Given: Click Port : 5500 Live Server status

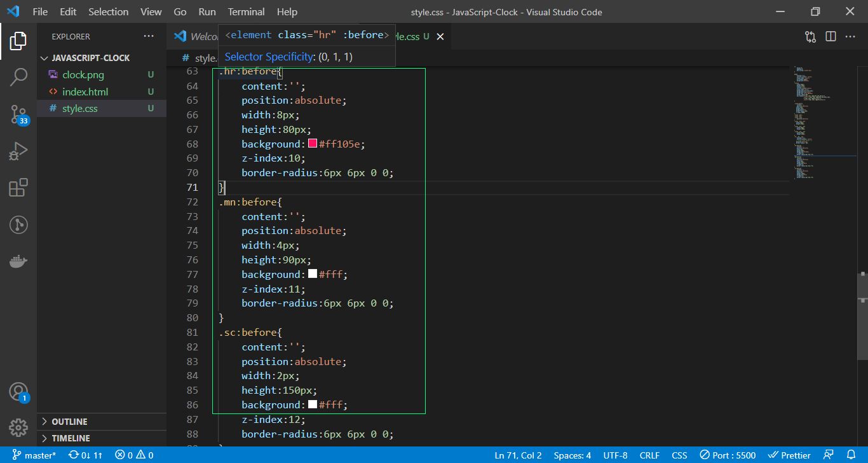Looking at the screenshot, I should (x=728, y=455).
